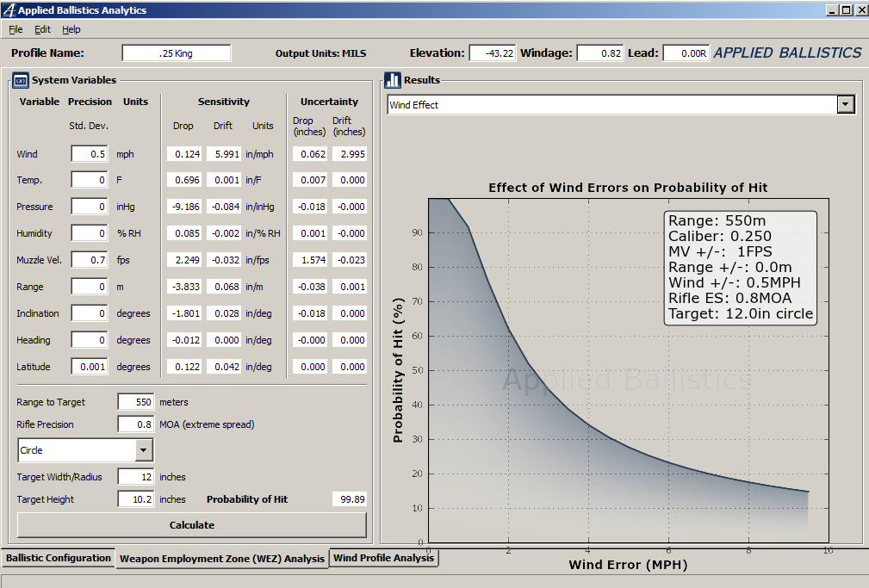Edit the Humidity precision field

(90, 233)
